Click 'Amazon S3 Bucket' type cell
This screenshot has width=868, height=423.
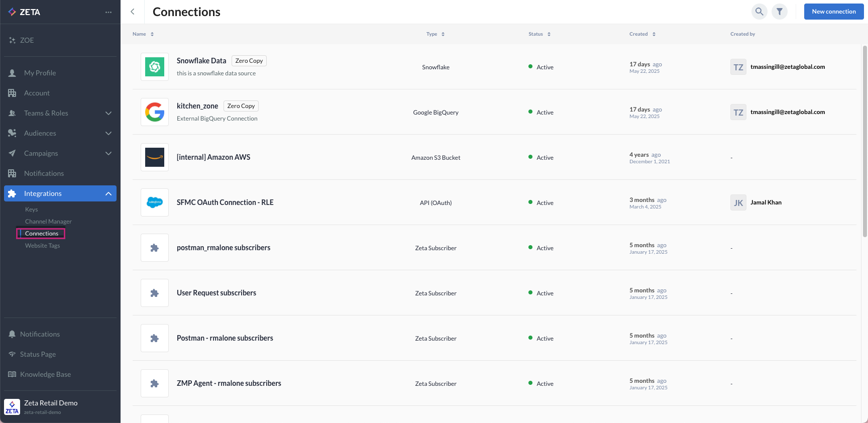tap(436, 158)
